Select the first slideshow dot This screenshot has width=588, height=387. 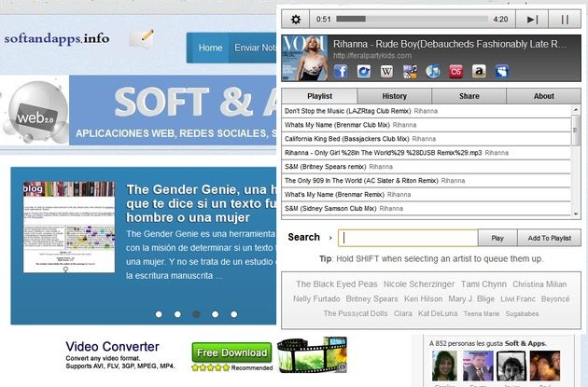159,314
